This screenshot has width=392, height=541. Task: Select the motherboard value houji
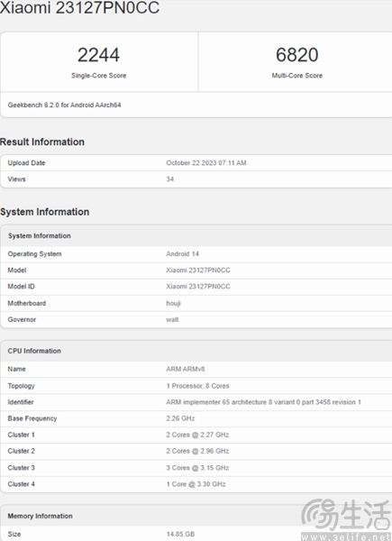coord(173,303)
